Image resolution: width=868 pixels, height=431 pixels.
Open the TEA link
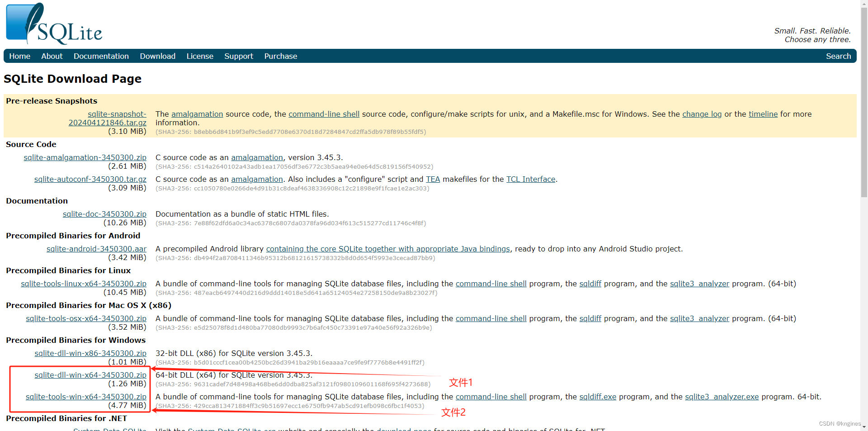[x=433, y=179]
